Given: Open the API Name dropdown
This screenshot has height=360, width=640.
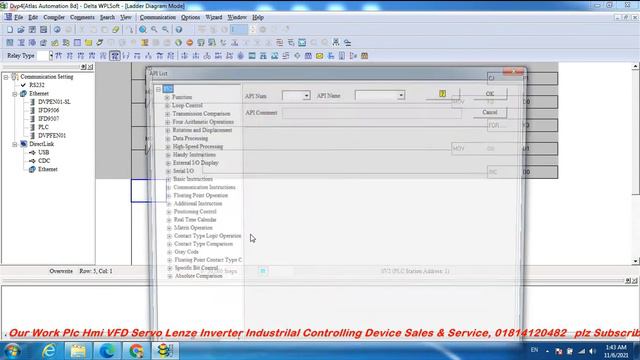Looking at the screenshot, I should coord(401,96).
